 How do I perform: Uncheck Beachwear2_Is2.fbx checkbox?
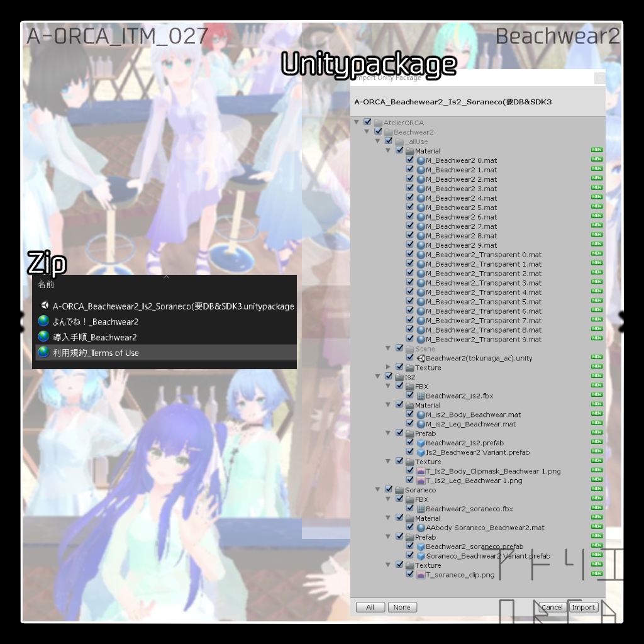[410, 395]
